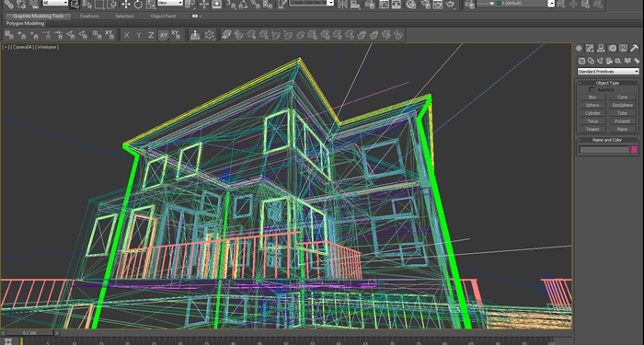Click the Cylinder button

592,113
